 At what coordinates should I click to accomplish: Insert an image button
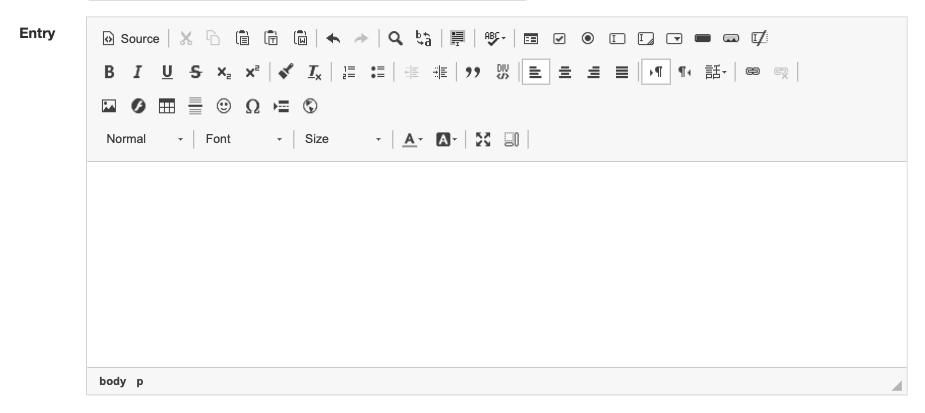click(731, 38)
